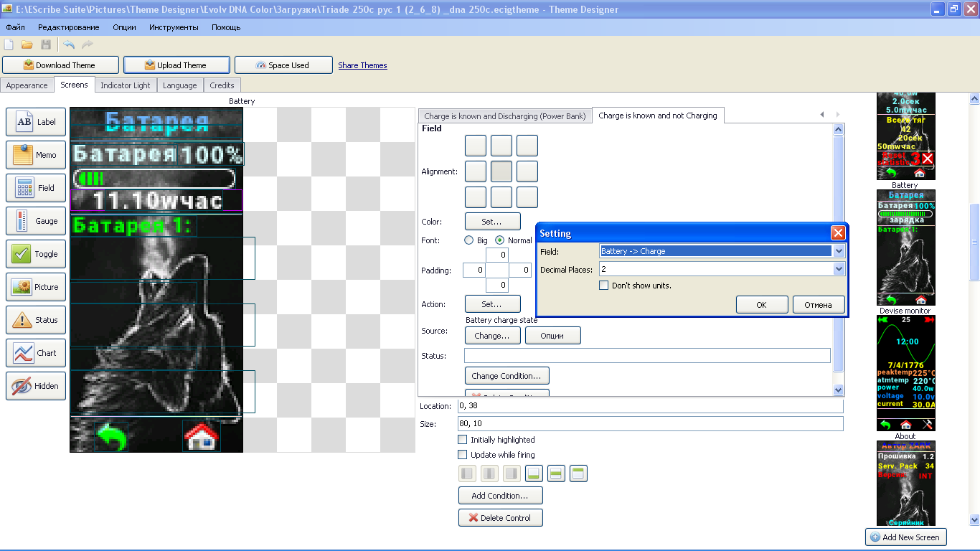Screen dimensions: 980x551
Task: Choose the Toggle control tool
Action: click(x=36, y=254)
